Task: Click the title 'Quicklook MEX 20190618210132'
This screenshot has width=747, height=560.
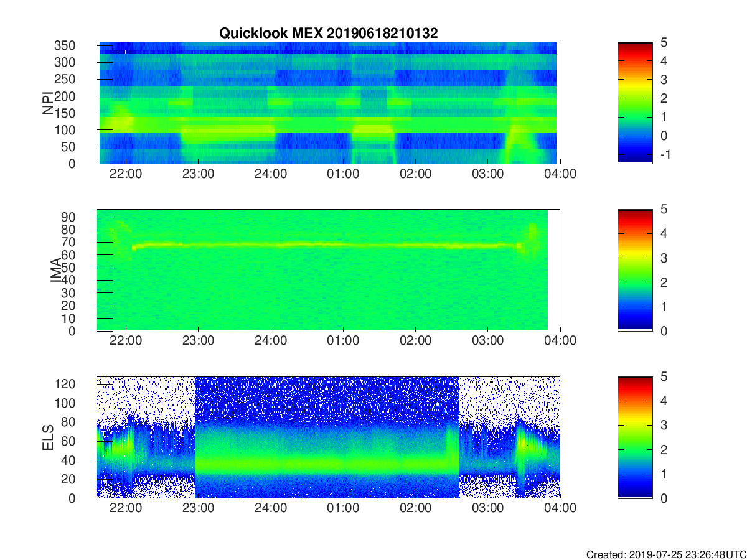Action: pos(328,34)
